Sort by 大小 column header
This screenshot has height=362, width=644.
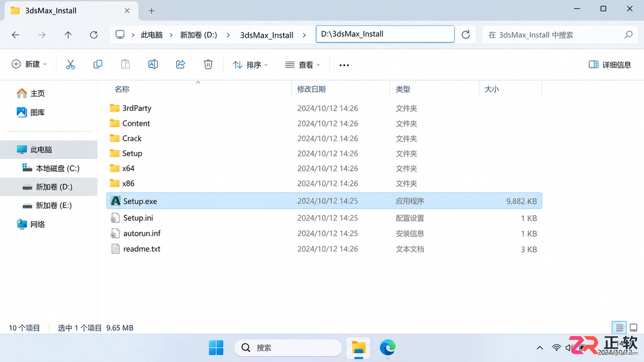491,89
